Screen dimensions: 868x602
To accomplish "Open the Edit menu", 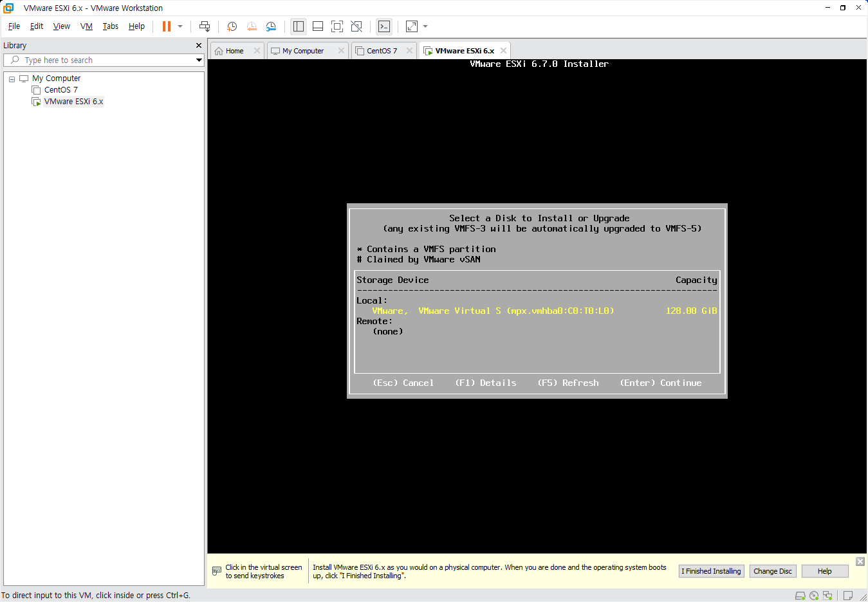I will click(37, 26).
